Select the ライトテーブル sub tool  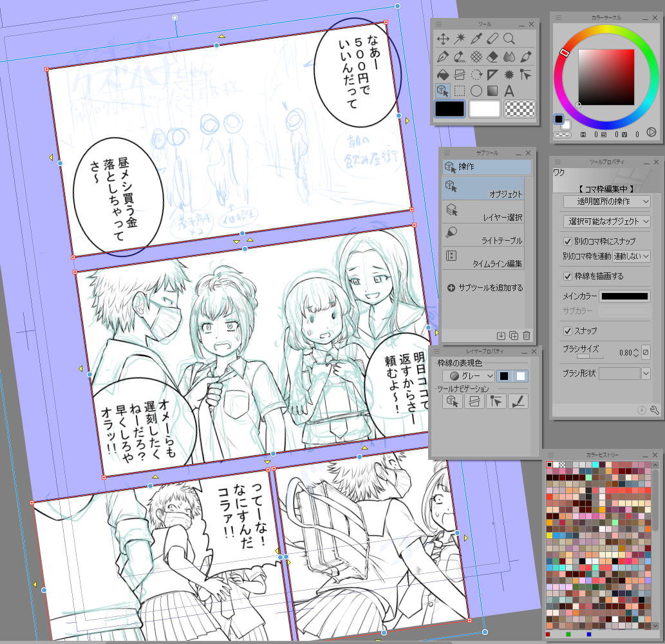[483, 235]
